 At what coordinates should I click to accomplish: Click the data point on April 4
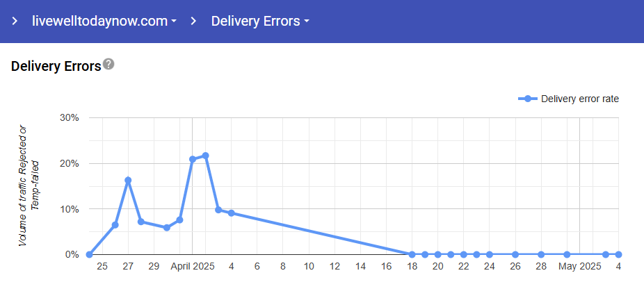click(231, 213)
